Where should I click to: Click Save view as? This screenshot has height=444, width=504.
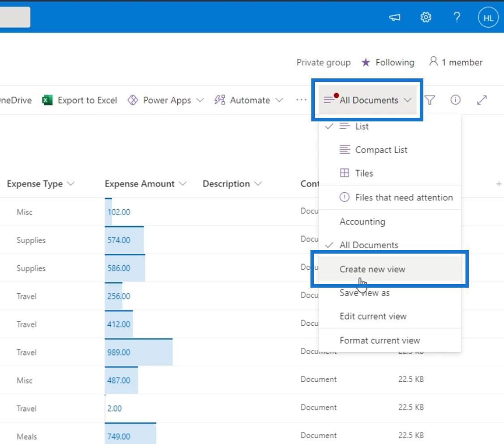point(390,293)
